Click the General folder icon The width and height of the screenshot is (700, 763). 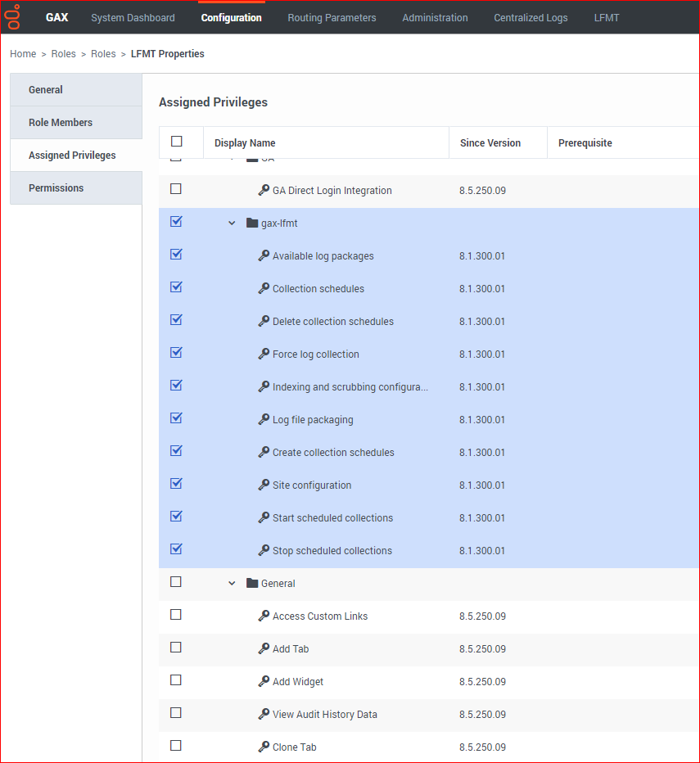[252, 582]
